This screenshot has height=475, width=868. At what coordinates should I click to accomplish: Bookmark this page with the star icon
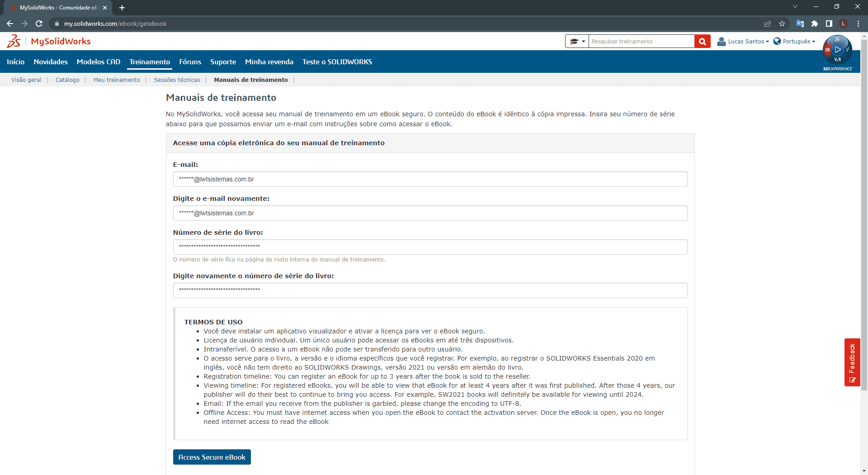click(x=782, y=24)
